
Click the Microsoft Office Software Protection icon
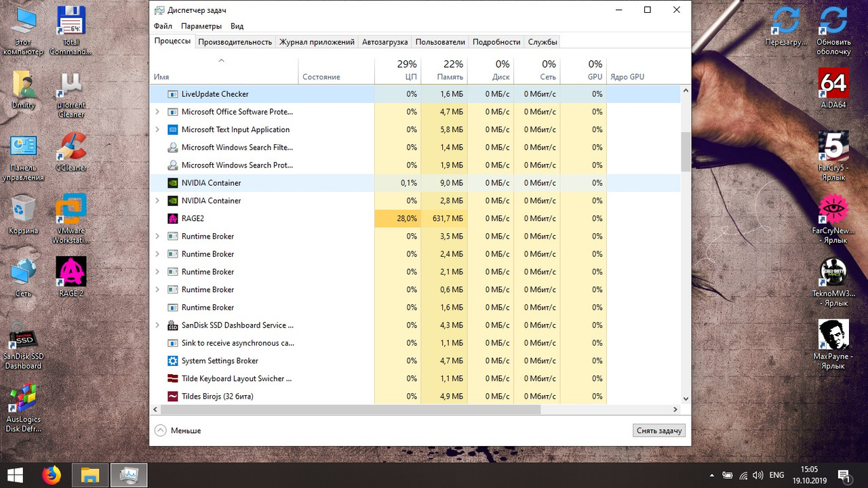point(172,112)
